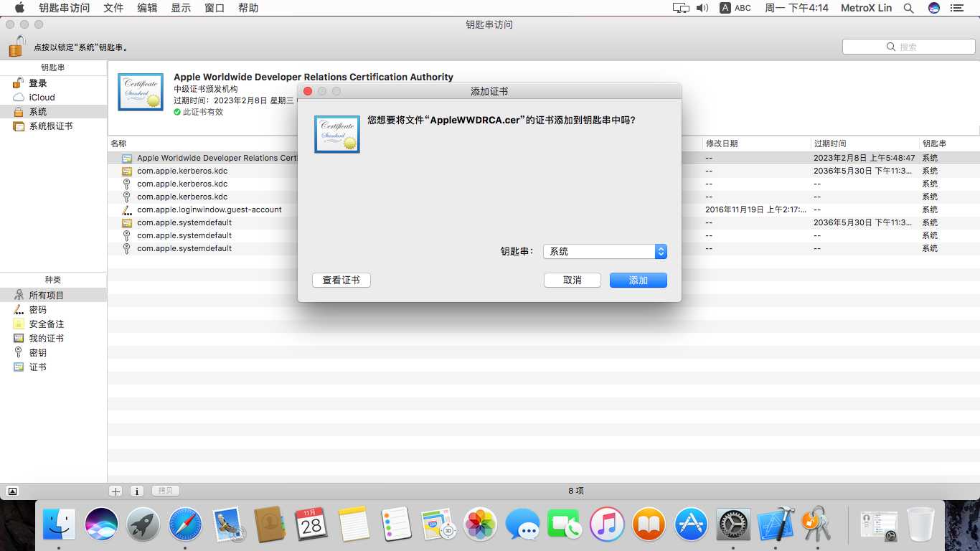The height and width of the screenshot is (551, 980).
Task: Open Launchpad from the Dock
Action: click(x=143, y=524)
